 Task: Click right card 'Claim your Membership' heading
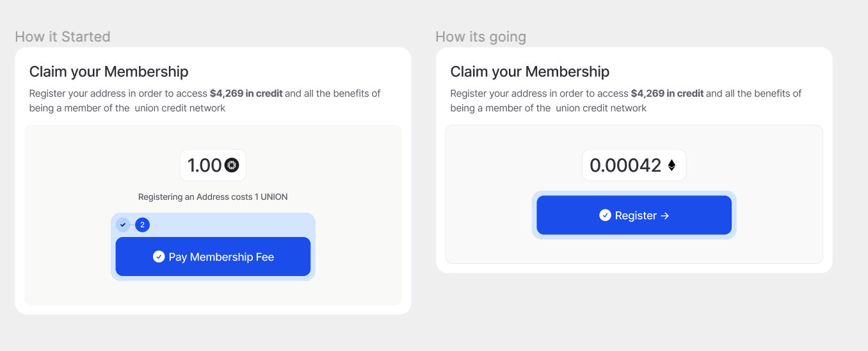[530, 71]
